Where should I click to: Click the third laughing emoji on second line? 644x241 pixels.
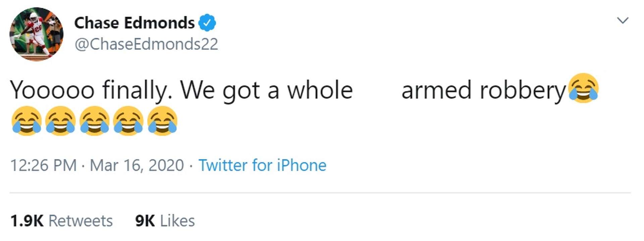coord(95,121)
